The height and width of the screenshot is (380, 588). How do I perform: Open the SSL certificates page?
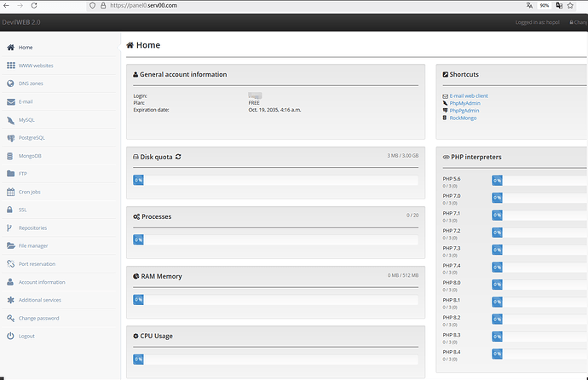[22, 210]
